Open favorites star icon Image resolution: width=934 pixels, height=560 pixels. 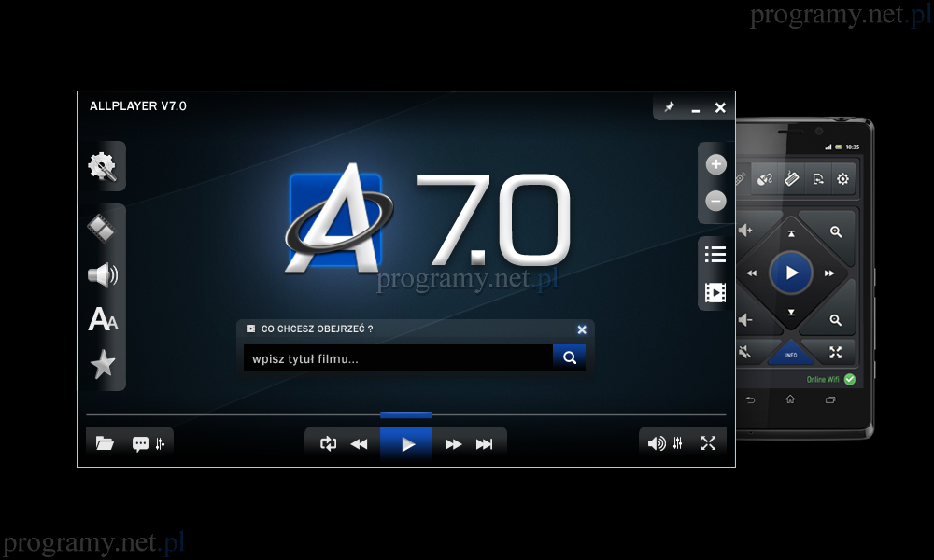(x=102, y=364)
